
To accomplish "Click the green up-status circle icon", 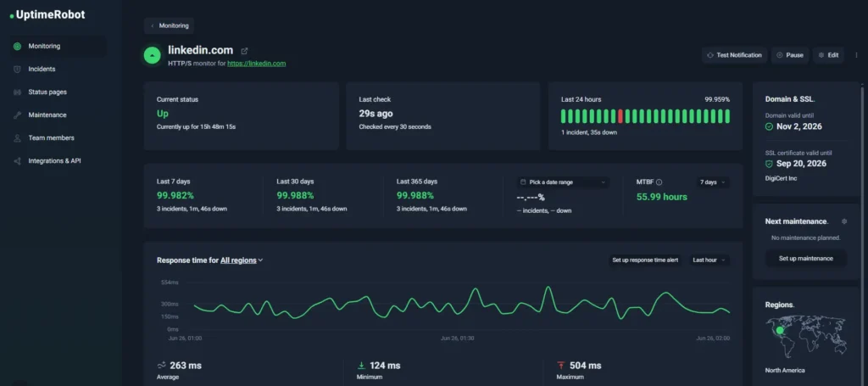I will coord(153,55).
